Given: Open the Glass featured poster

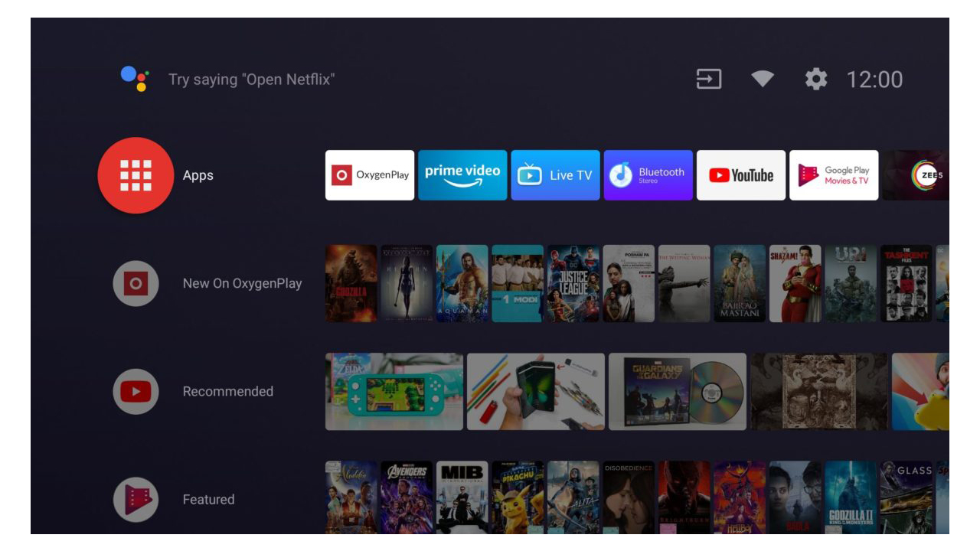Looking at the screenshot, I should (x=906, y=497).
